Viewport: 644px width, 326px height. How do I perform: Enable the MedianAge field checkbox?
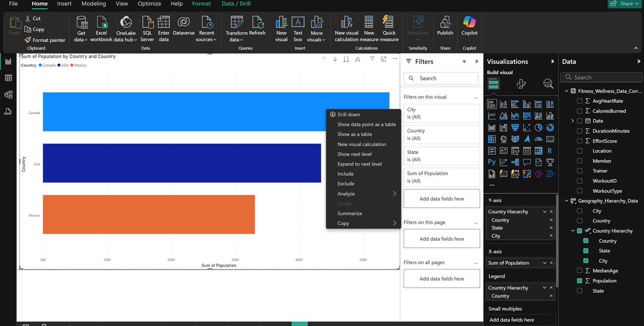coord(580,271)
